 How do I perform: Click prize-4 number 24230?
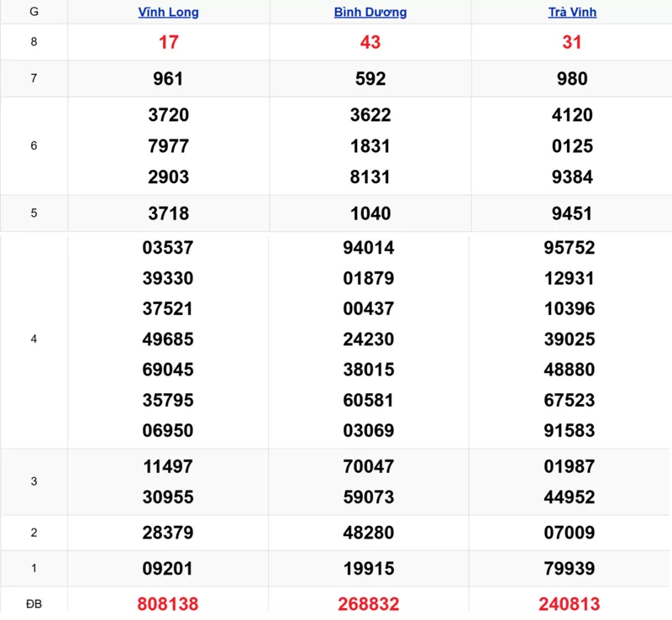370,339
